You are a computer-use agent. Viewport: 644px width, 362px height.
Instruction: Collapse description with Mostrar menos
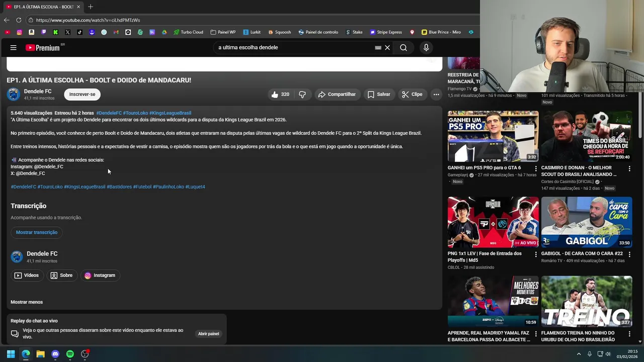(x=27, y=302)
